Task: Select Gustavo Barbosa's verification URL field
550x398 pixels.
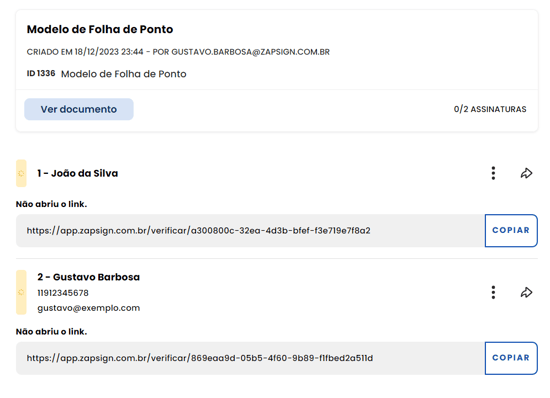Action: coord(250,358)
